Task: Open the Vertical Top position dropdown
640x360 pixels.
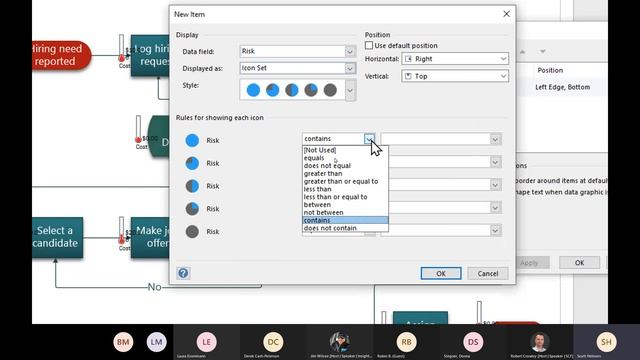Action: (503, 76)
